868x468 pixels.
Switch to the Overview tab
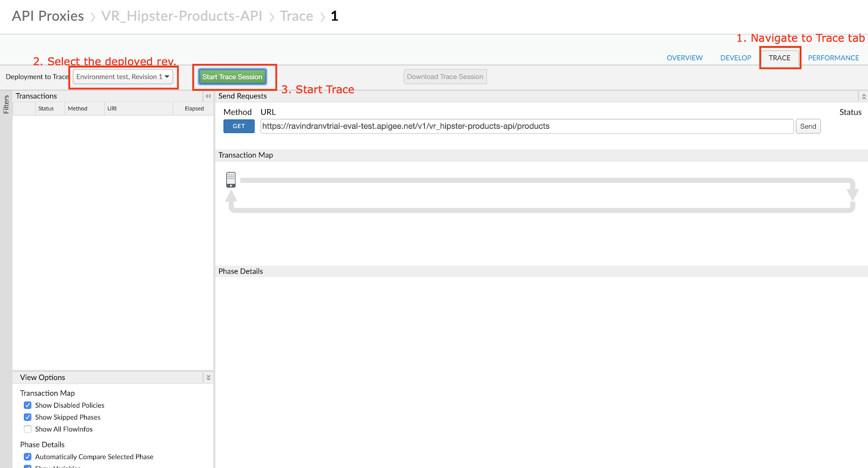[685, 58]
